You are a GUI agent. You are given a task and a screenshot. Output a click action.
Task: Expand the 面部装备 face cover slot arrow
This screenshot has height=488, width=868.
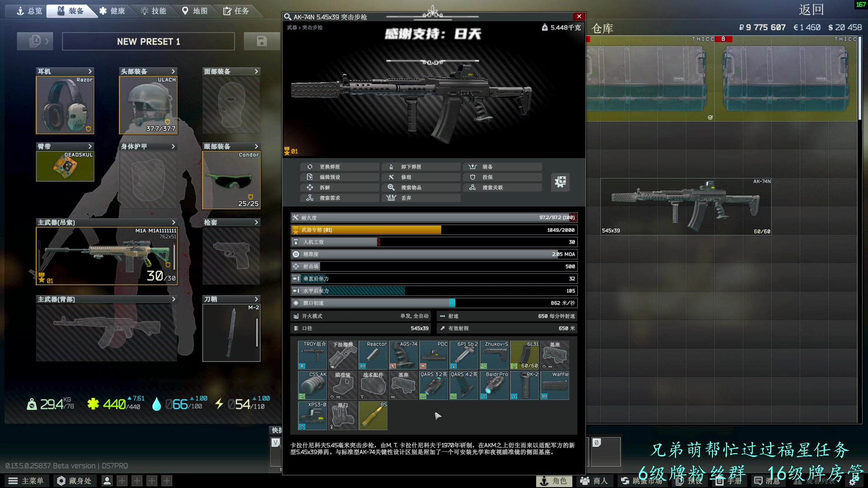(x=256, y=71)
